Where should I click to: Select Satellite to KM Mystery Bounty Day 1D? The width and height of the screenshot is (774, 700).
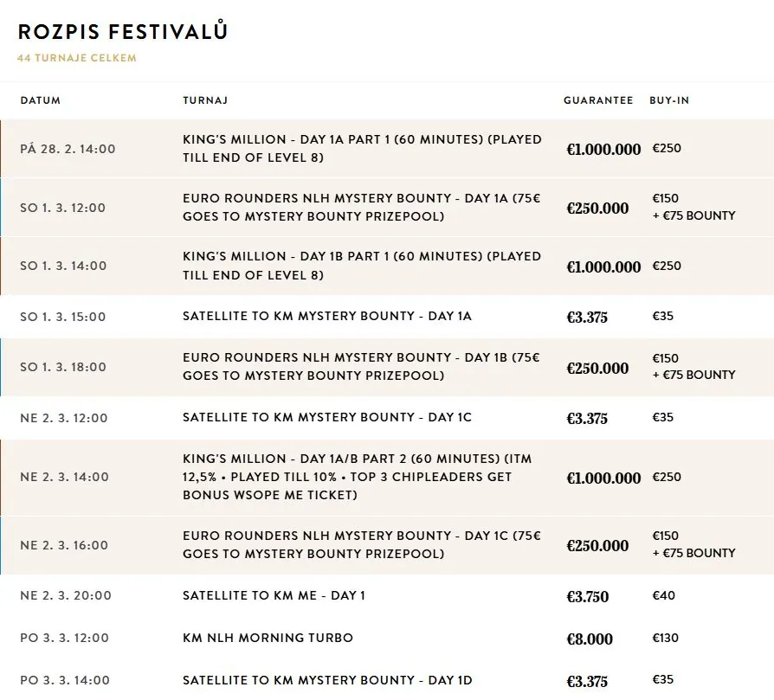click(x=327, y=681)
